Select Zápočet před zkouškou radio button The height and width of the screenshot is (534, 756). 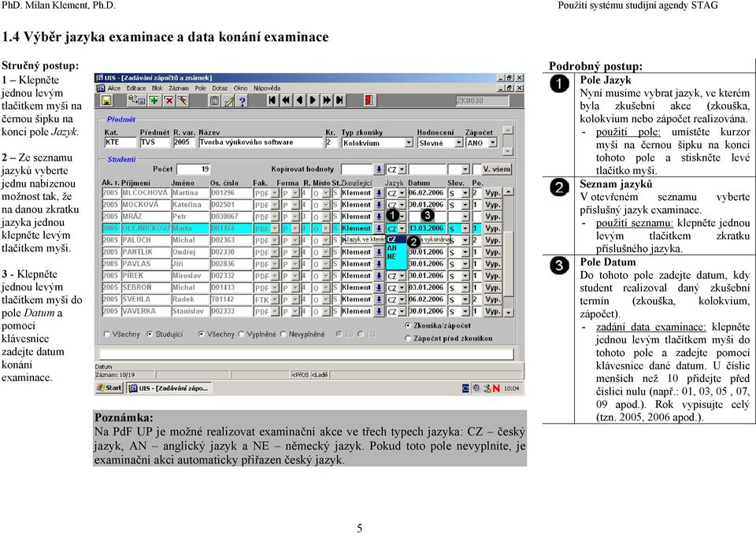409,339
